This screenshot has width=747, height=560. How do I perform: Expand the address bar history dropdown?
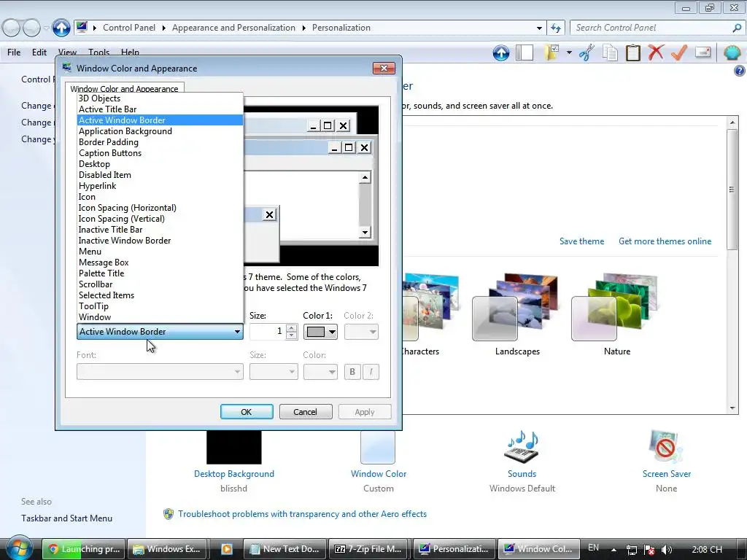pos(539,28)
